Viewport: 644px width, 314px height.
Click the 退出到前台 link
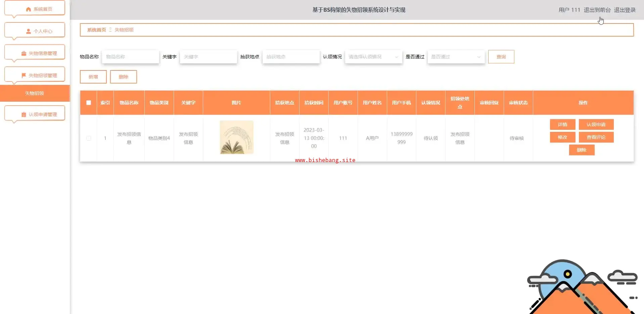pyautogui.click(x=597, y=10)
